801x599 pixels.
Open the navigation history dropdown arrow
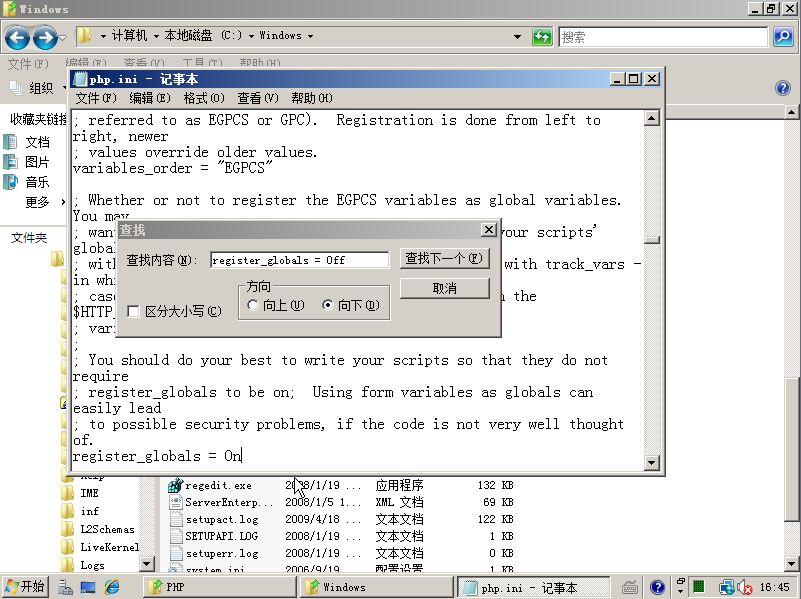(x=62, y=38)
